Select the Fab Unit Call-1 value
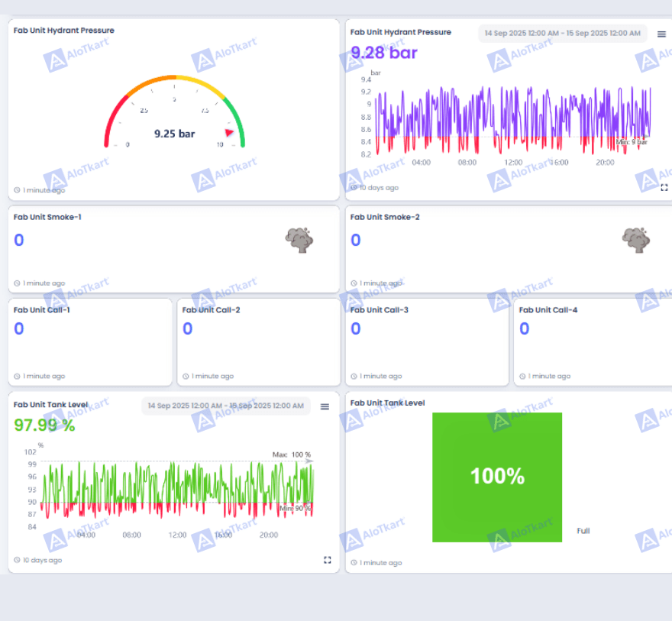The width and height of the screenshot is (672, 621). click(19, 328)
